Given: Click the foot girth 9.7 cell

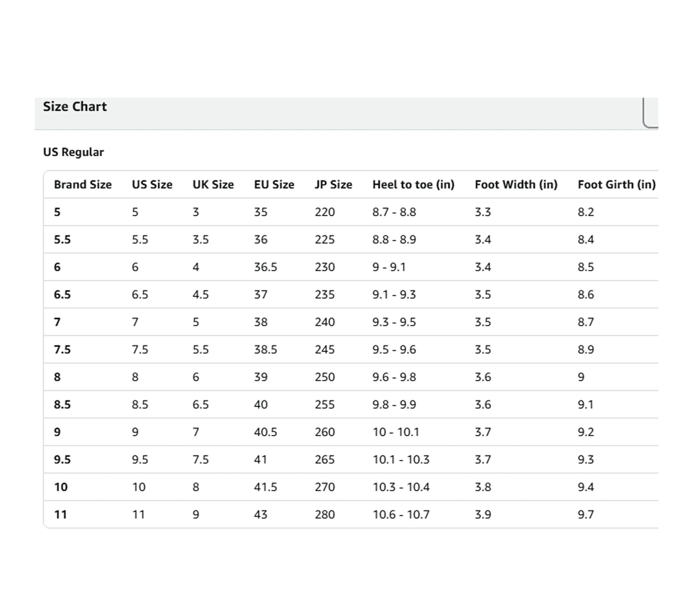Looking at the screenshot, I should [x=586, y=514].
